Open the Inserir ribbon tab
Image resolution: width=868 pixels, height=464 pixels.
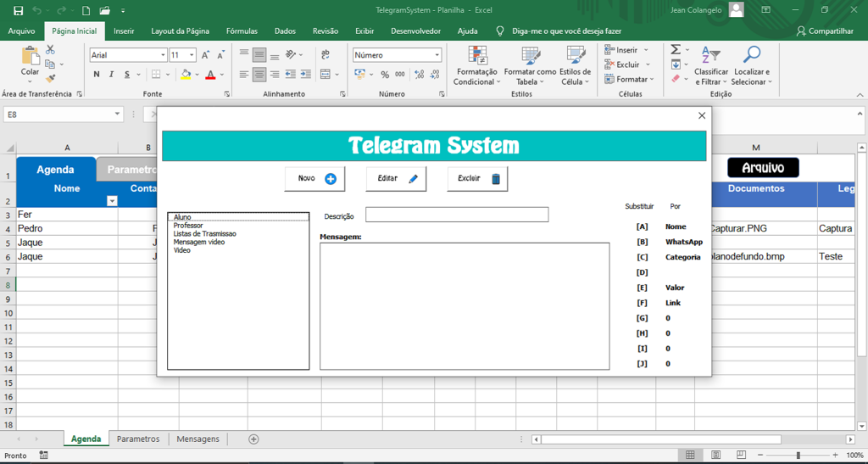coord(124,31)
